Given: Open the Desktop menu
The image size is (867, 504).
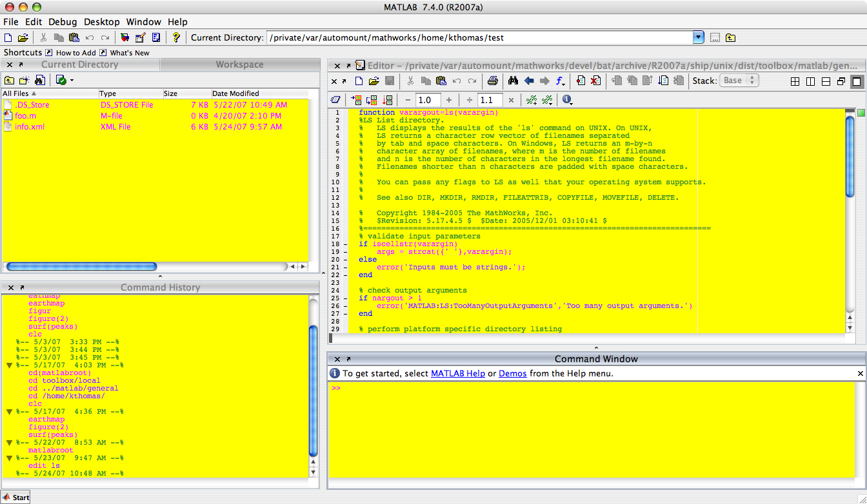Looking at the screenshot, I should click(x=102, y=22).
